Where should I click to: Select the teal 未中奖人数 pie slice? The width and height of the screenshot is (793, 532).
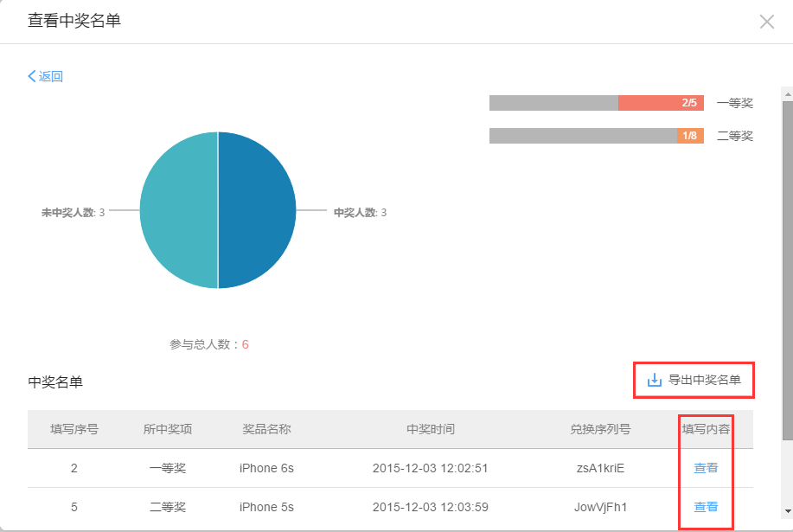(x=178, y=210)
